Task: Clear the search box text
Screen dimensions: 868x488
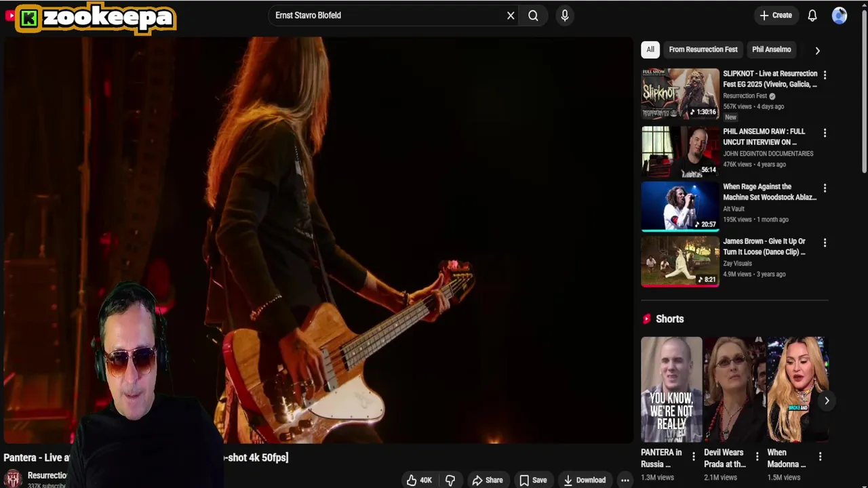Action: pos(511,16)
